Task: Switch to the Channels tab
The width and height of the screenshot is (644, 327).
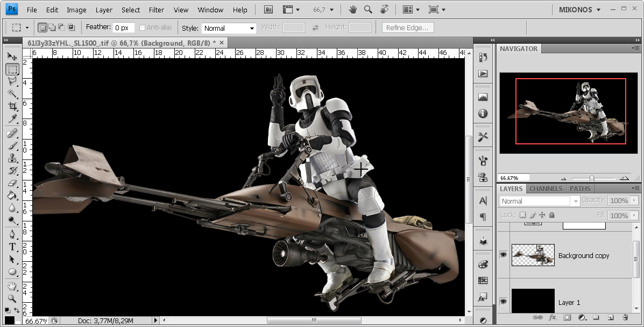Action: 546,189
